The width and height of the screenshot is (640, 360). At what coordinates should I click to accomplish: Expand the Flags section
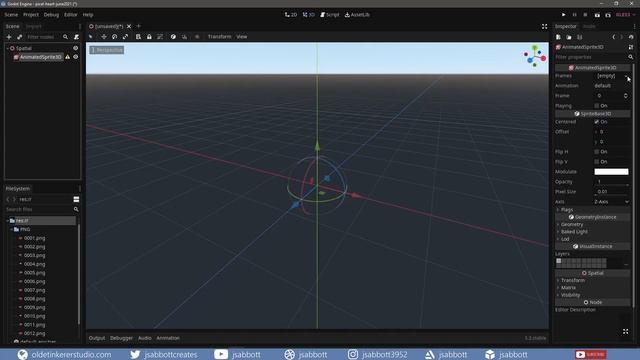coord(567,209)
